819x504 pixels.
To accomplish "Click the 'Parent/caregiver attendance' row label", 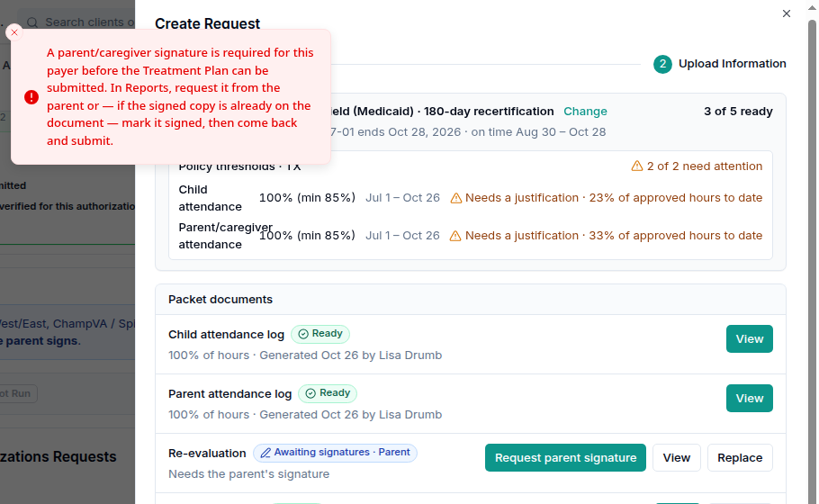I will (226, 236).
